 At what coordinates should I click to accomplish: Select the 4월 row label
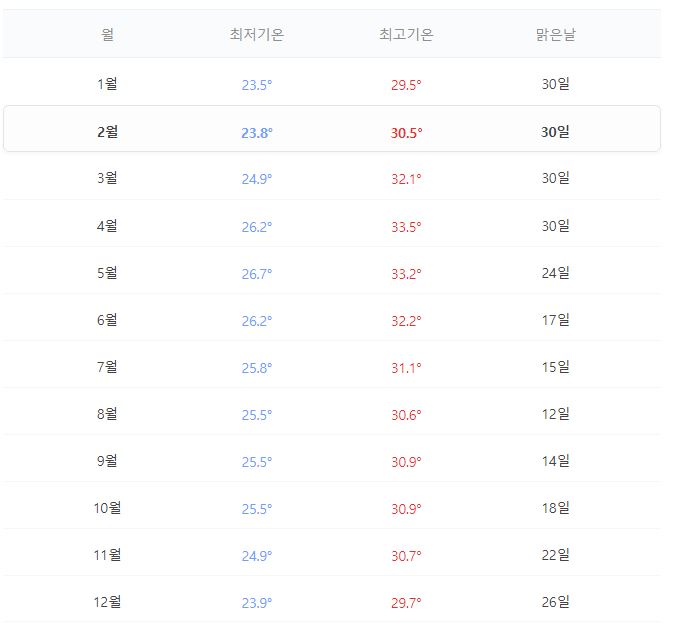click(108, 226)
